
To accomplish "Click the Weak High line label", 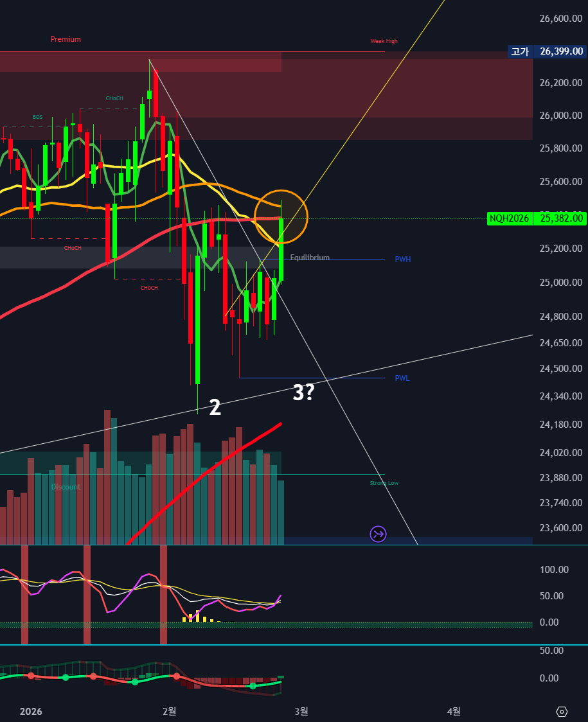I will pyautogui.click(x=384, y=41).
